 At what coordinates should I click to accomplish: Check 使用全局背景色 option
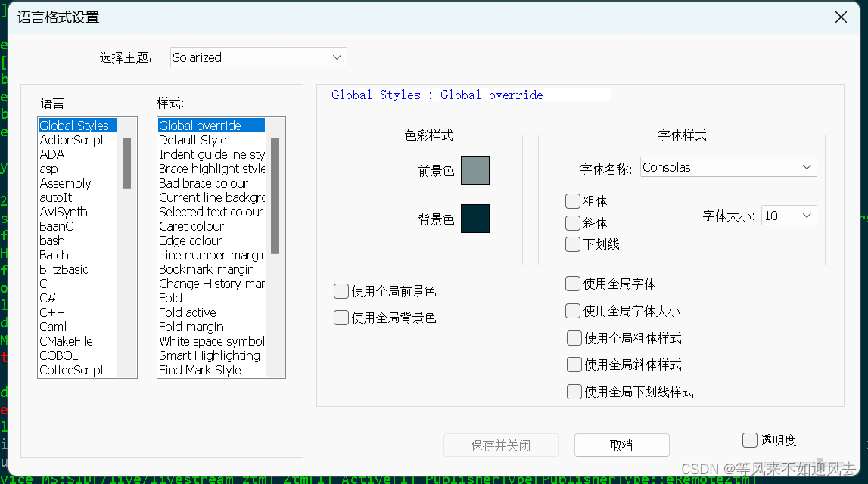tap(341, 318)
